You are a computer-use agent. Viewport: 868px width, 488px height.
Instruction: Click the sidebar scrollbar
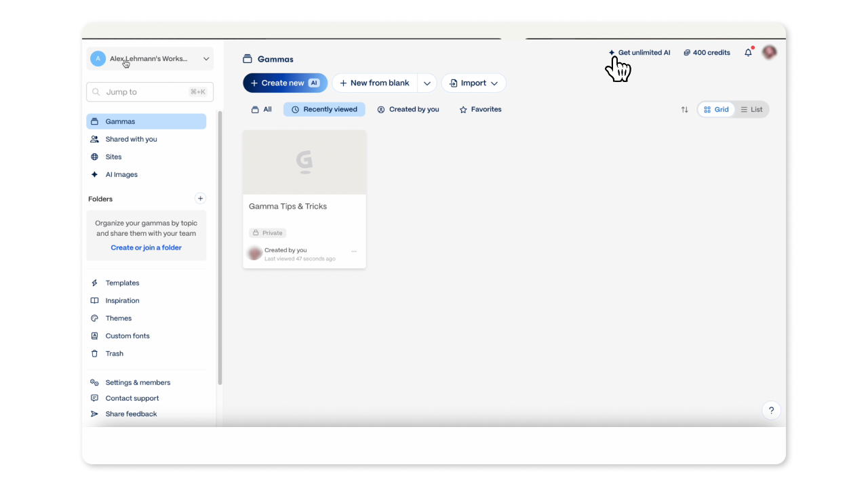point(220,247)
